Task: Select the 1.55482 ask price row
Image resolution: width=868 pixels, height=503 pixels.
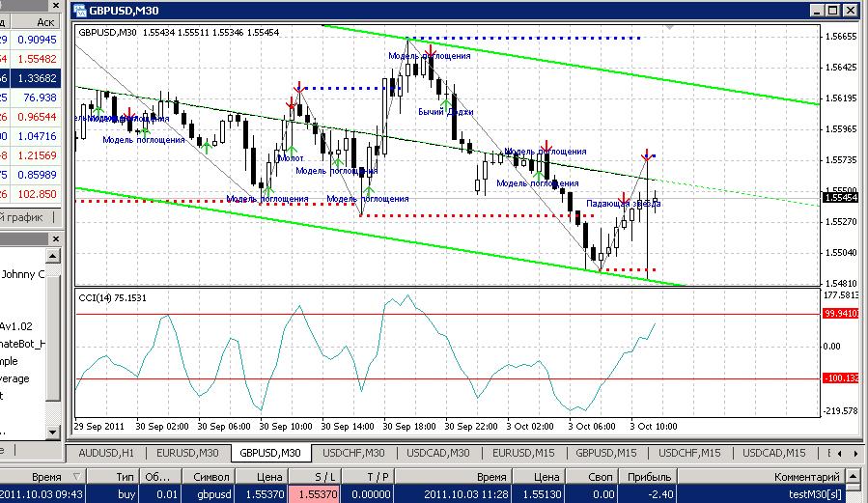Action: click(x=31, y=59)
